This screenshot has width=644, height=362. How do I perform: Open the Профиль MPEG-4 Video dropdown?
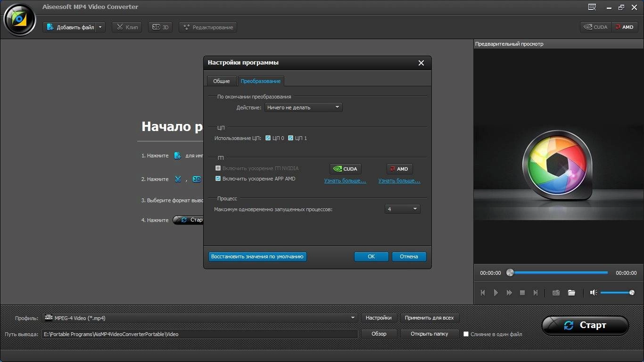pyautogui.click(x=200, y=318)
